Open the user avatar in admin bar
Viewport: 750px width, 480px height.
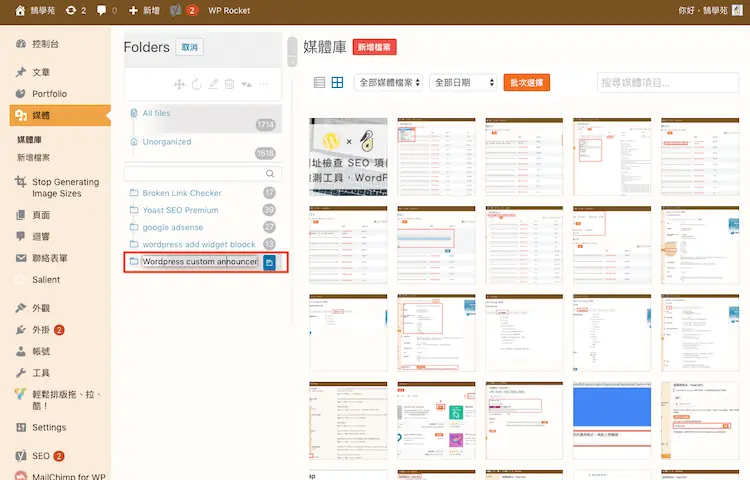click(737, 11)
